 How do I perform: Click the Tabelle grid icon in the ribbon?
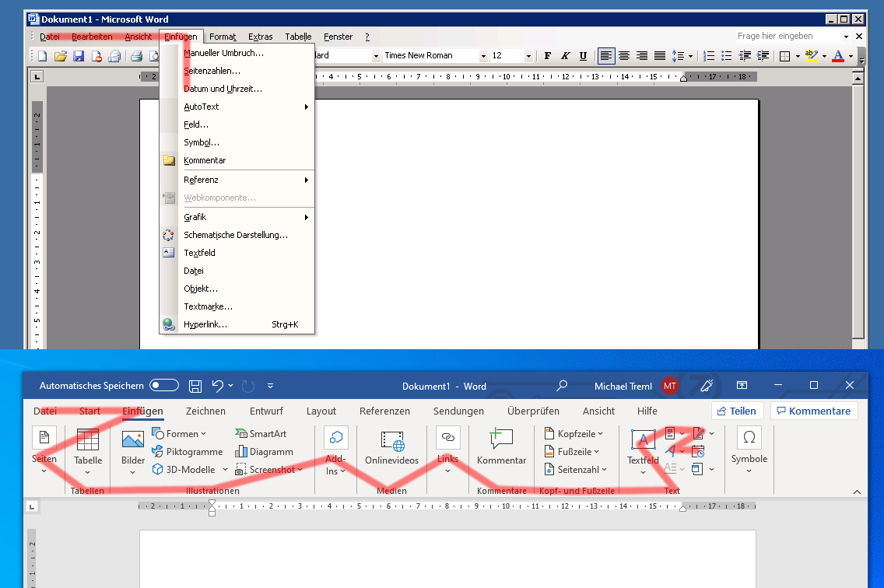[x=88, y=439]
